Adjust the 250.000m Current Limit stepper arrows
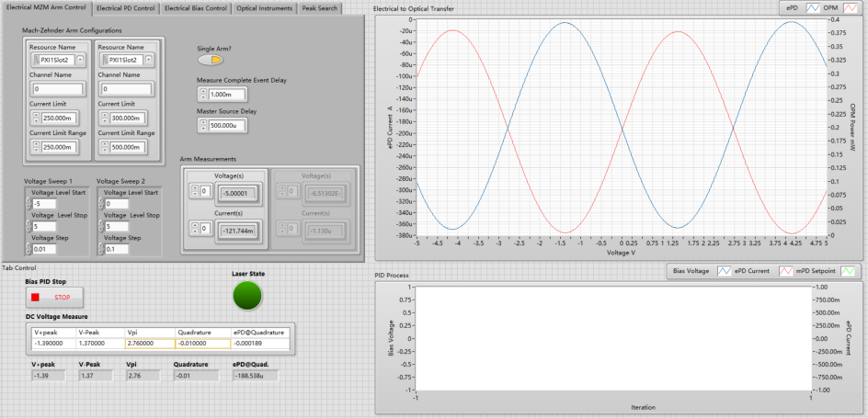 pyautogui.click(x=36, y=118)
